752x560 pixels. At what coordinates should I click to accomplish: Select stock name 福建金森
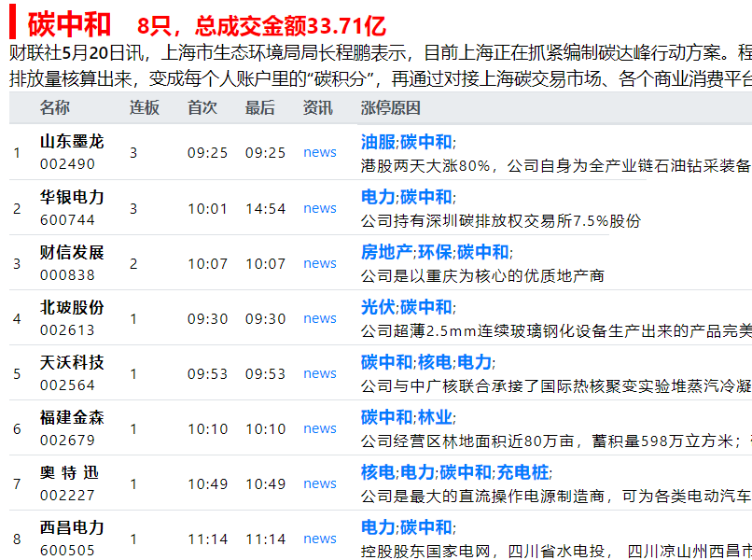click(x=72, y=417)
